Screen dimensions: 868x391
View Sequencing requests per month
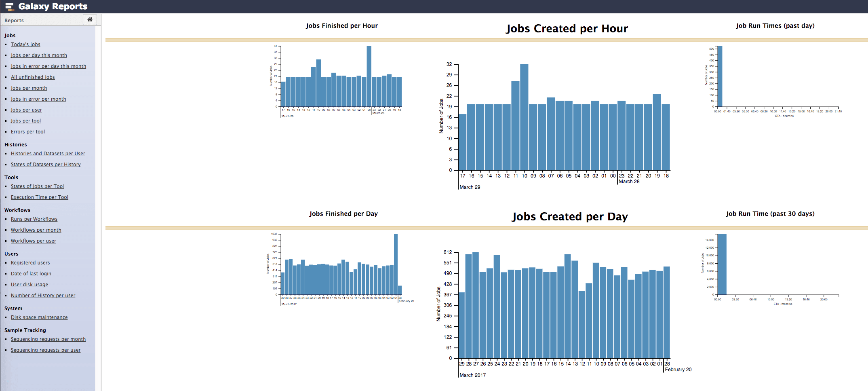coord(48,339)
